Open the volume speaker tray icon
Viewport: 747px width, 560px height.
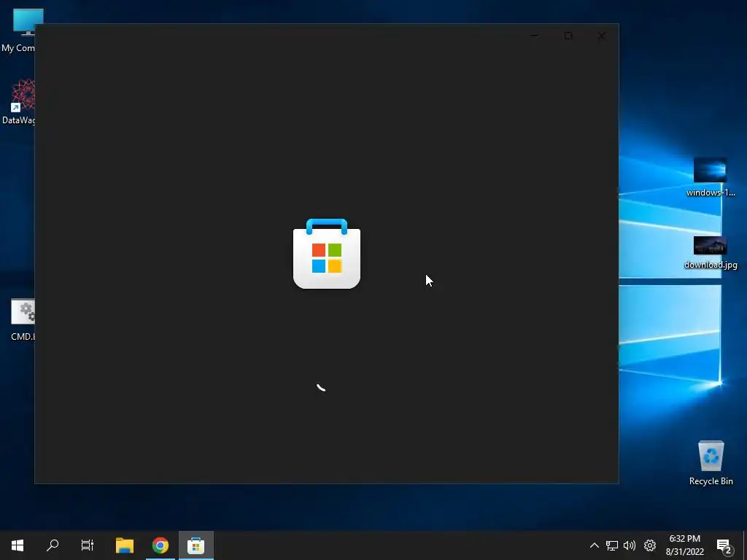pyautogui.click(x=630, y=545)
